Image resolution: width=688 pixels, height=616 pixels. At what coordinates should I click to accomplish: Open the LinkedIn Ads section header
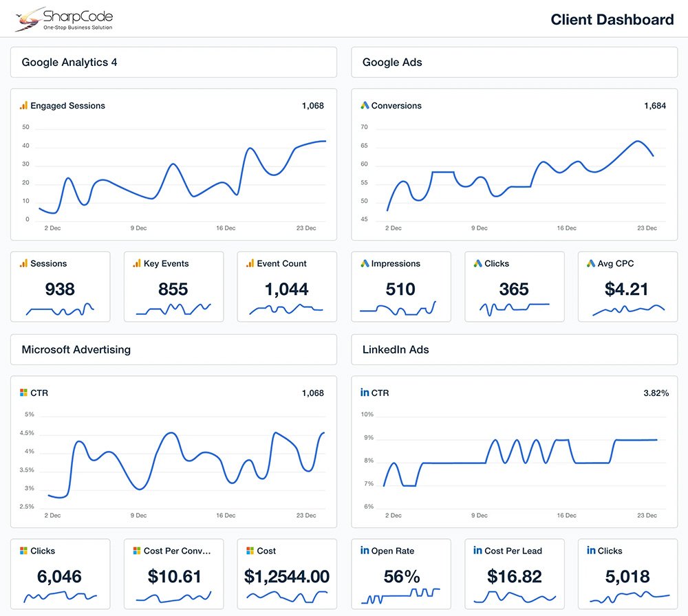pyautogui.click(x=514, y=350)
